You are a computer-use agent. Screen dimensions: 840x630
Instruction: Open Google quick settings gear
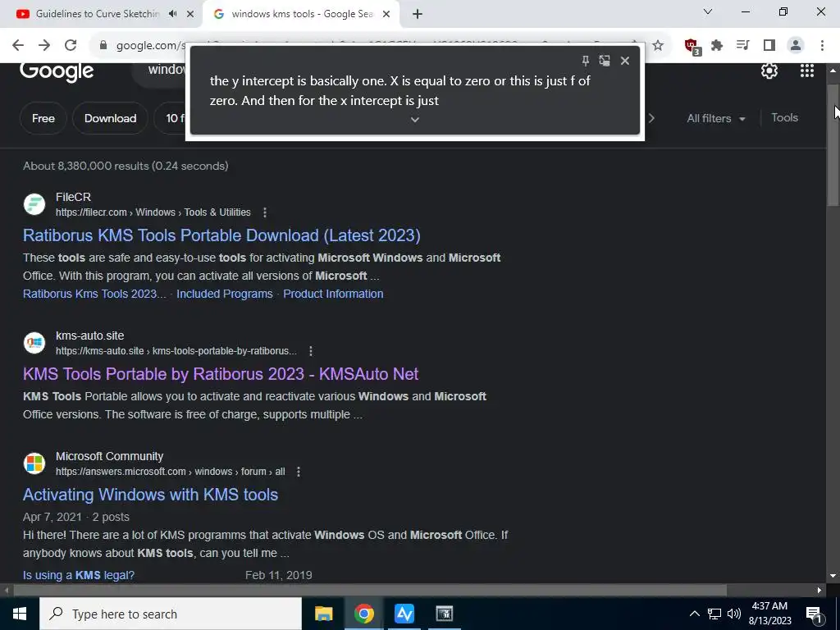point(769,71)
